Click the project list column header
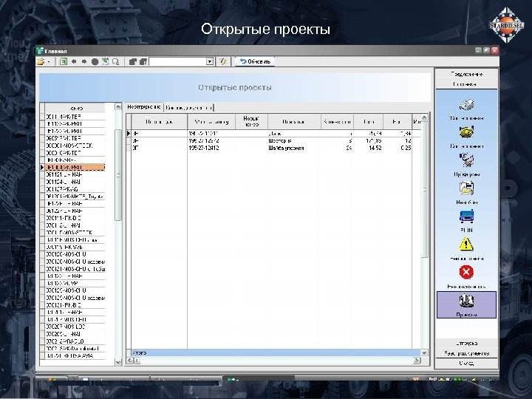532x399 pixels. coord(75,108)
